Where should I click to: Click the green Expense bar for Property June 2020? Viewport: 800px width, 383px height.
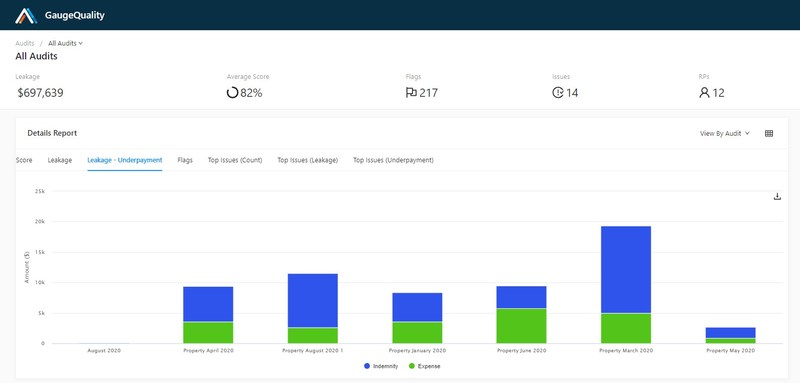[x=521, y=326]
